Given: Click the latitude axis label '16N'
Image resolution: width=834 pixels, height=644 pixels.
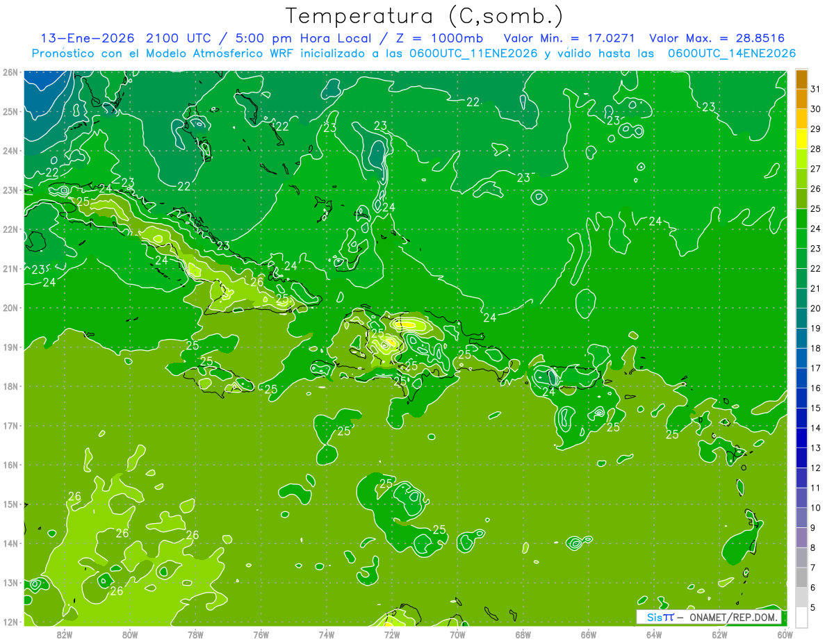Looking at the screenshot, I should click(x=10, y=465).
